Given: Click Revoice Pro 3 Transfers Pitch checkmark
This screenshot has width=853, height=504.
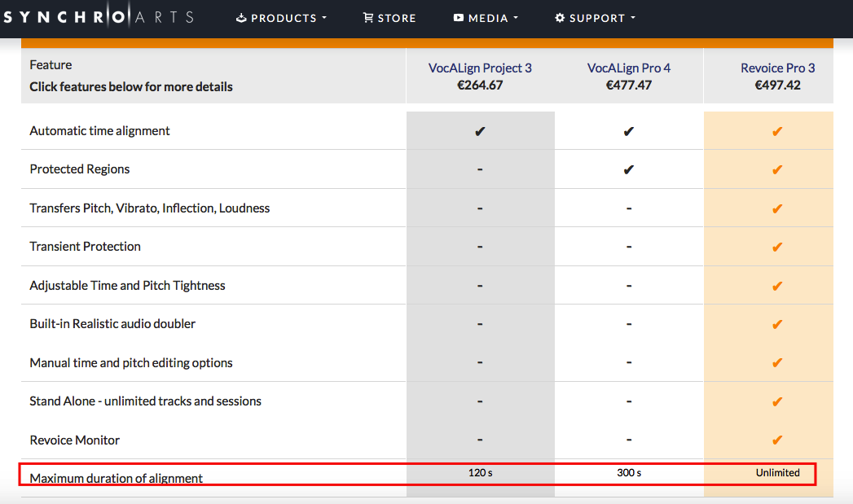Looking at the screenshot, I should pyautogui.click(x=777, y=208).
